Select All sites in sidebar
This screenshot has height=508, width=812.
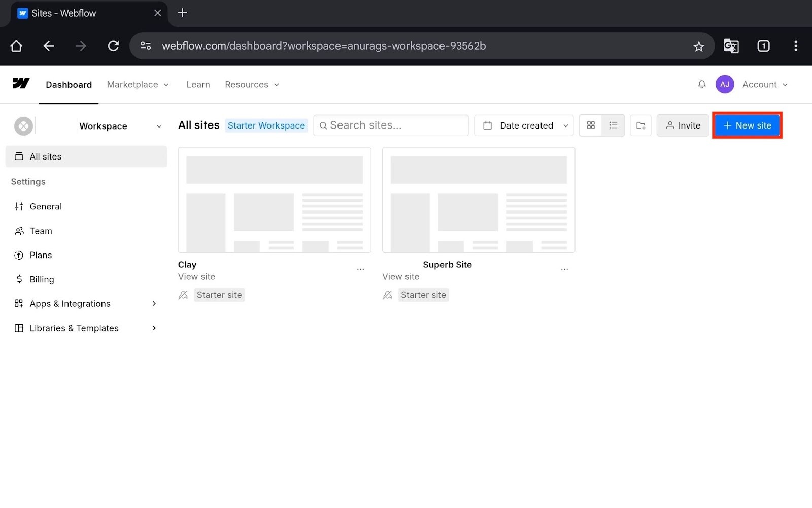click(86, 156)
